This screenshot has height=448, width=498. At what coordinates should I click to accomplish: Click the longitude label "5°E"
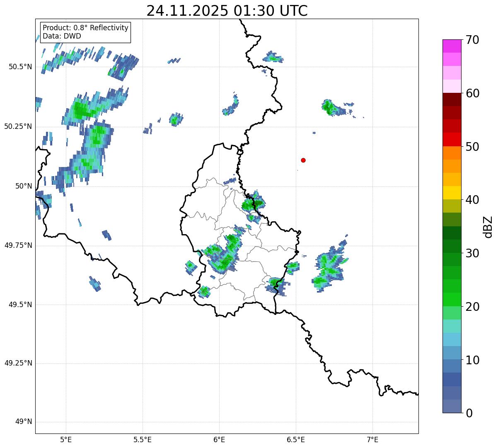[66, 440]
